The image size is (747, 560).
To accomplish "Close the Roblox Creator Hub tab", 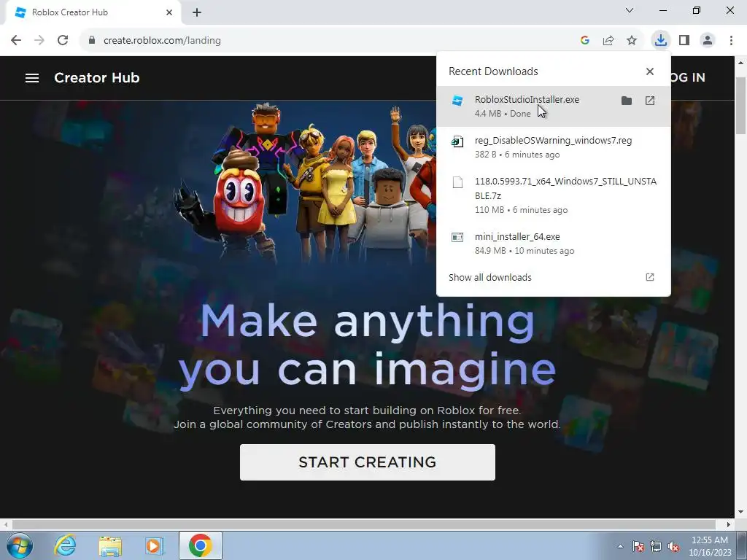I will click(x=169, y=12).
